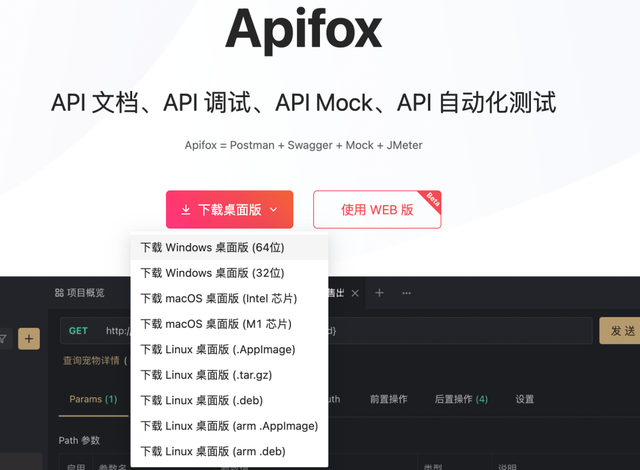Add a new tab with plus icon
Screen dimensions: 640x470
(379, 293)
